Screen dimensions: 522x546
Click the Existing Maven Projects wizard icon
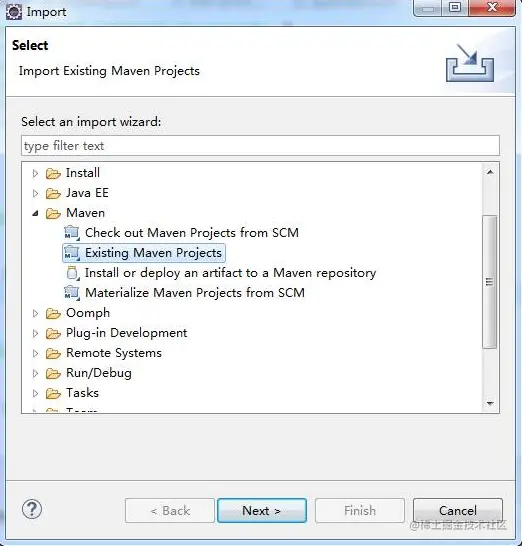(72, 253)
